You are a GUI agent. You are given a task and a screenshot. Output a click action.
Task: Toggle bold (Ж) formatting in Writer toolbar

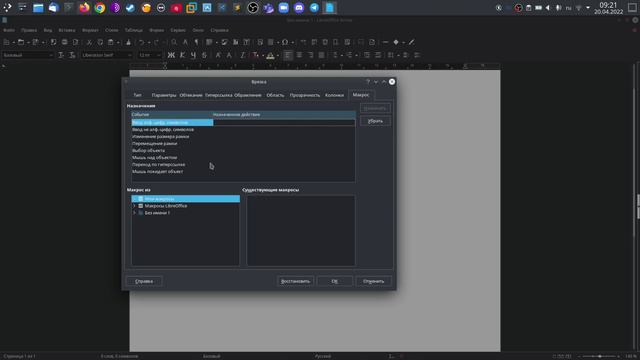coord(171,55)
